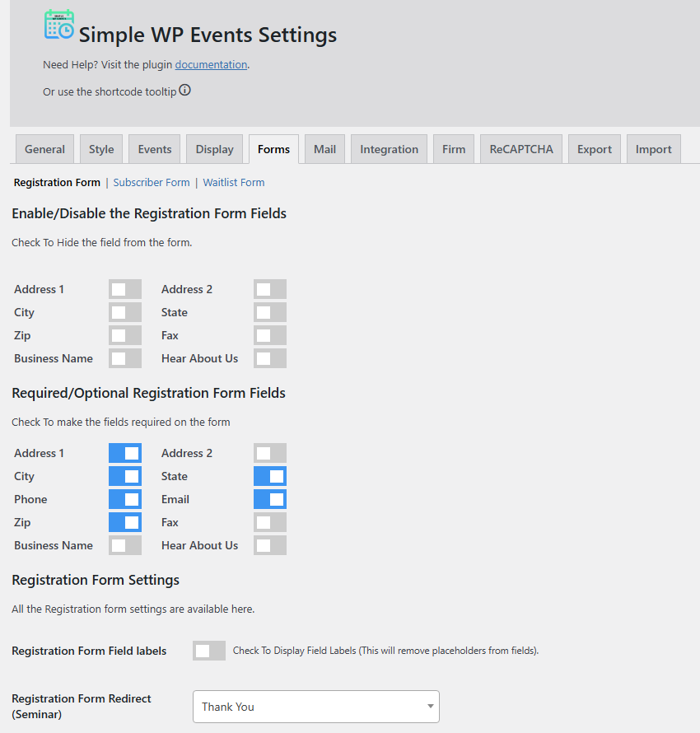Open the plugin documentation link
This screenshot has width=700, height=733.
pyautogui.click(x=211, y=64)
